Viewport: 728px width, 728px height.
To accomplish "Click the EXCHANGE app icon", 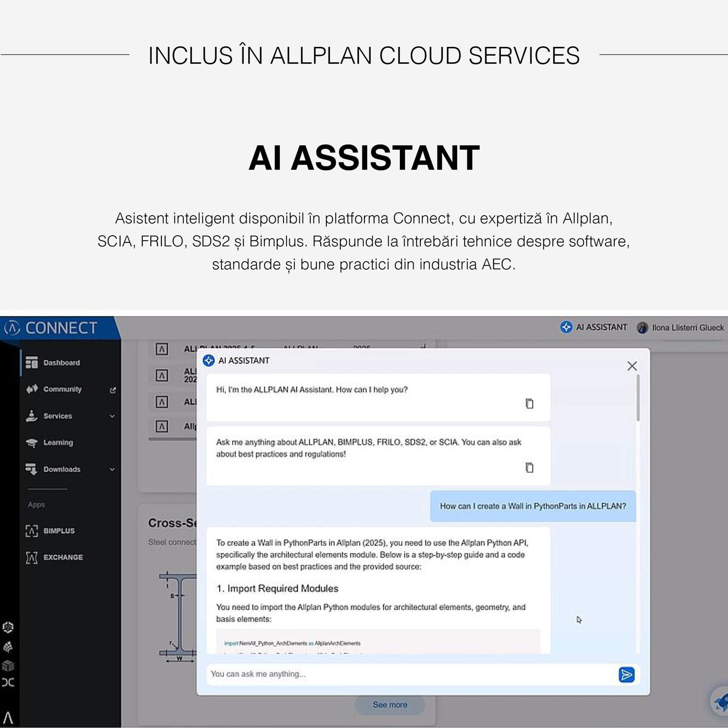I will pyautogui.click(x=32, y=557).
